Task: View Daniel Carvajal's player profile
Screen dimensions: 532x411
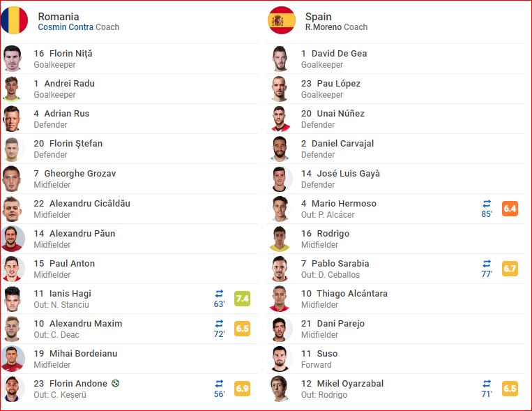Action: 342,143
